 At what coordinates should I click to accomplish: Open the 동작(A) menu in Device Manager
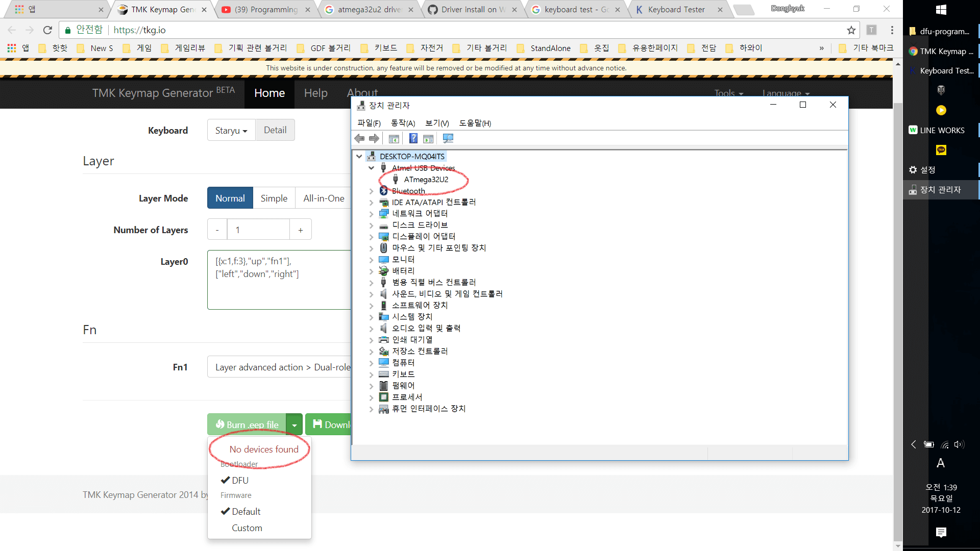point(403,123)
